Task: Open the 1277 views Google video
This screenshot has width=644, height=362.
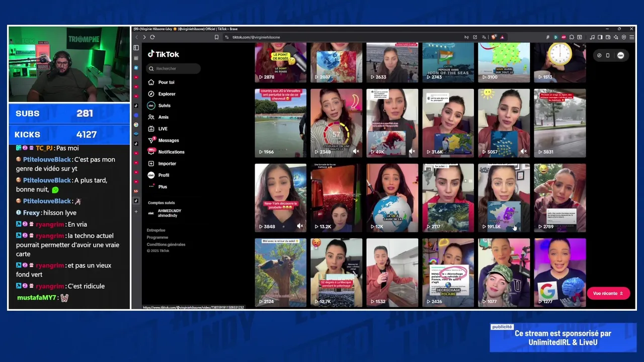Action: pyautogui.click(x=559, y=273)
